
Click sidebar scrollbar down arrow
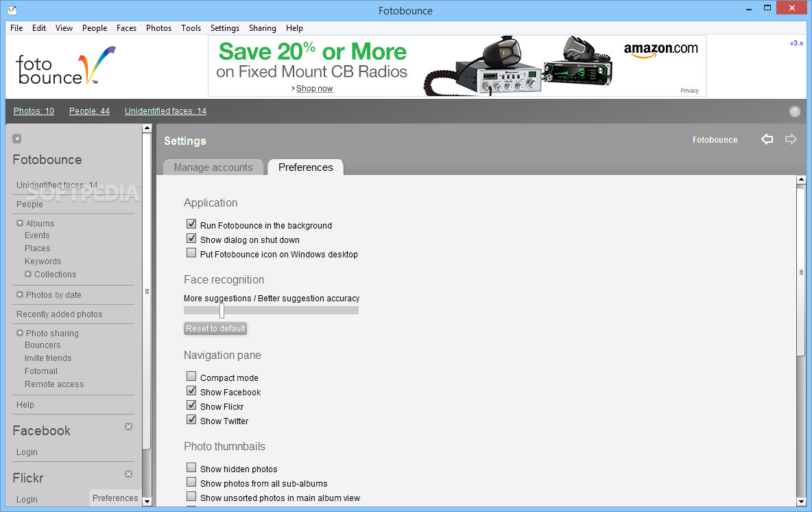[x=147, y=502]
